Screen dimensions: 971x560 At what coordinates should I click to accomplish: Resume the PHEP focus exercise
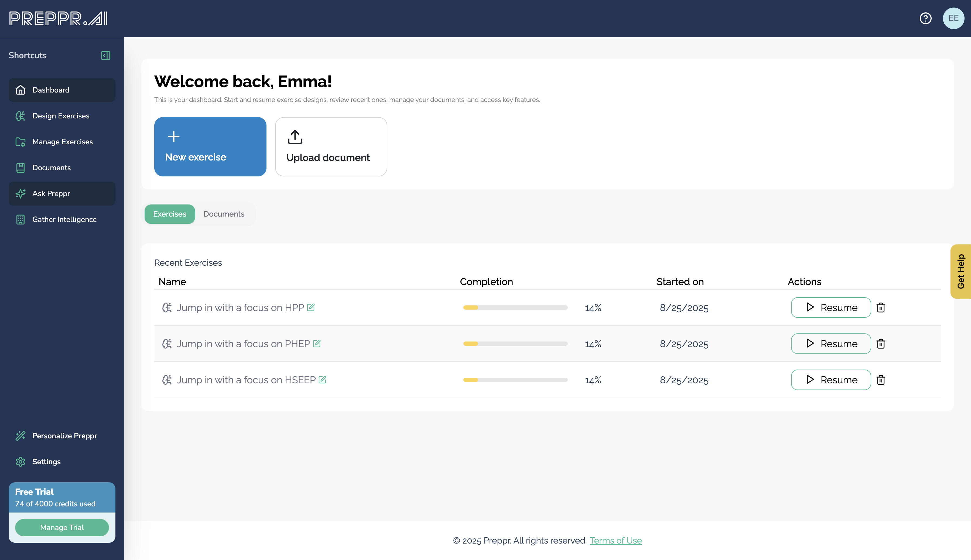(x=831, y=343)
